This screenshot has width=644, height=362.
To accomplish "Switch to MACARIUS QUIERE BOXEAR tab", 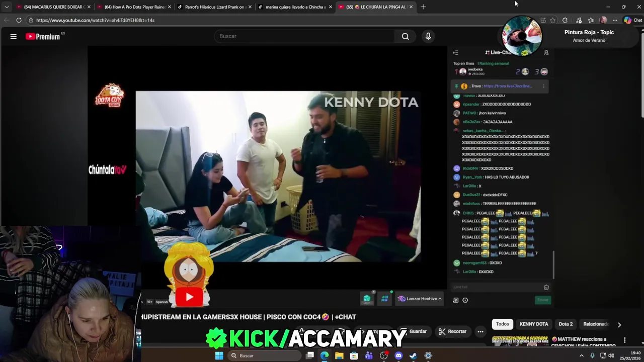I will [53, 7].
